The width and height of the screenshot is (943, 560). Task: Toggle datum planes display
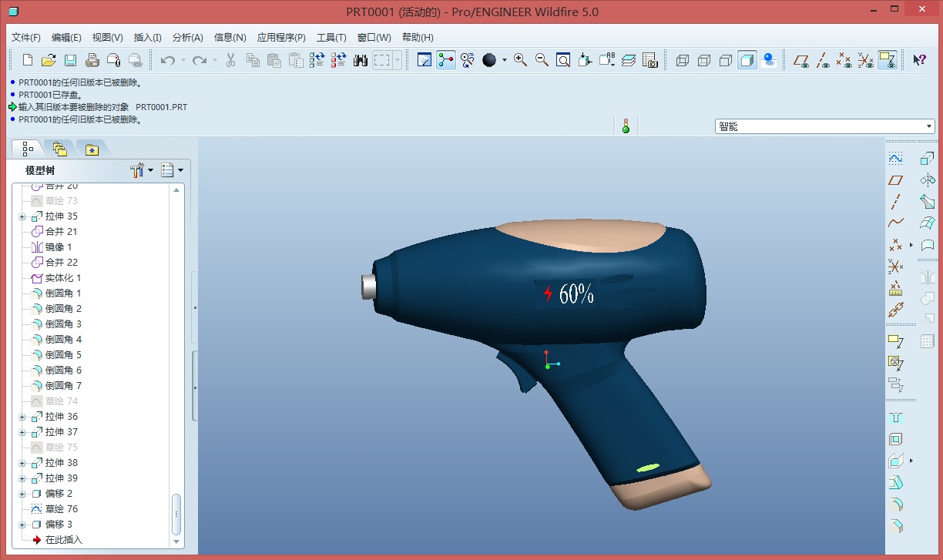click(802, 60)
